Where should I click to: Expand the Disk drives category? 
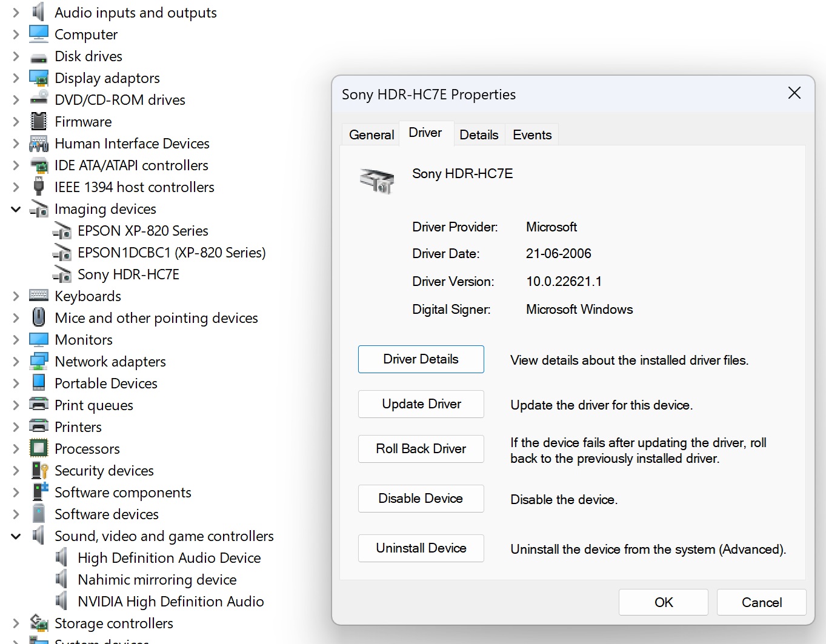tap(16, 56)
